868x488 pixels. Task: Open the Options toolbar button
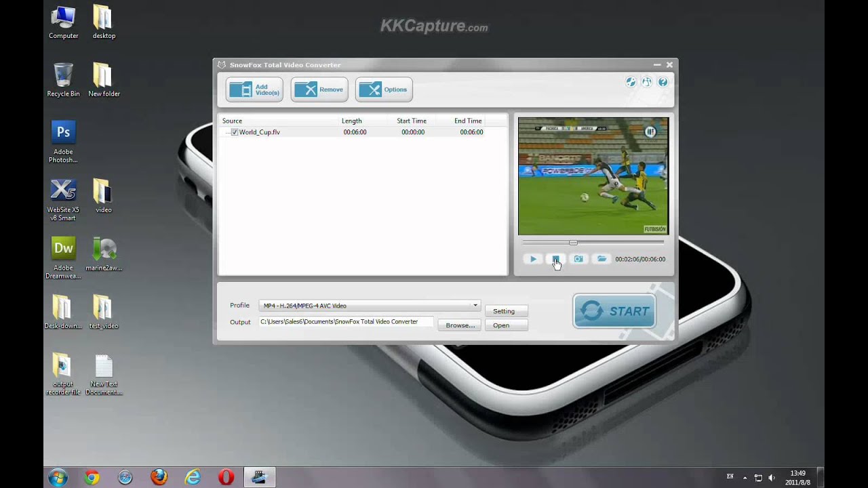384,89
